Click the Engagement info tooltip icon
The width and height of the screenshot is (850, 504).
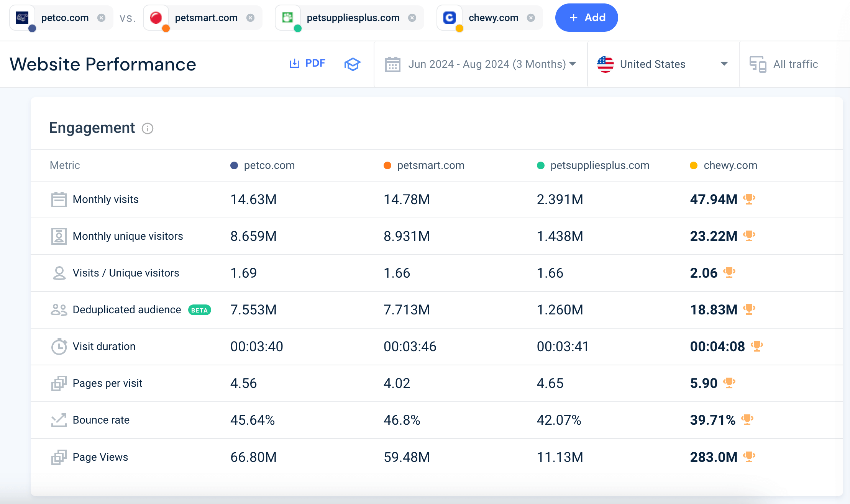tap(148, 129)
